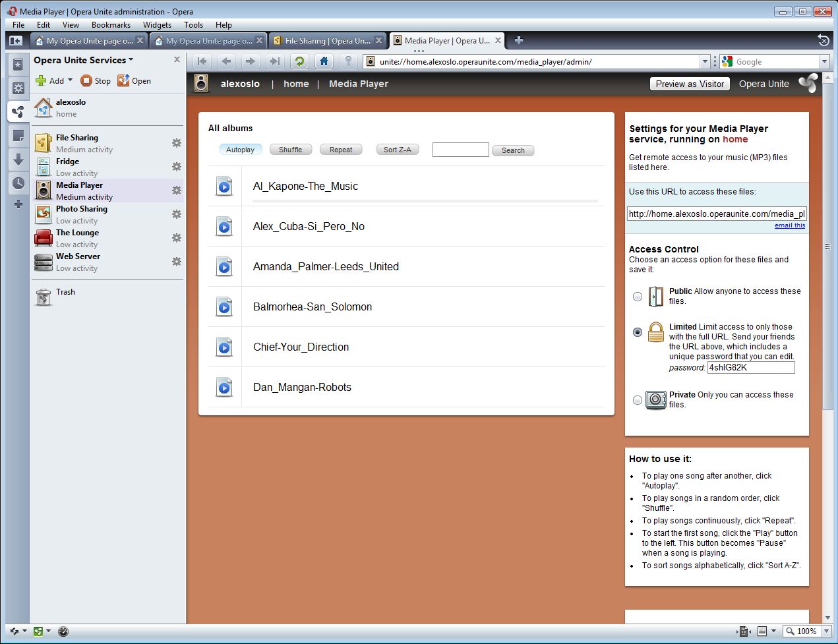Open settings gear for File Sharing service

177,143
